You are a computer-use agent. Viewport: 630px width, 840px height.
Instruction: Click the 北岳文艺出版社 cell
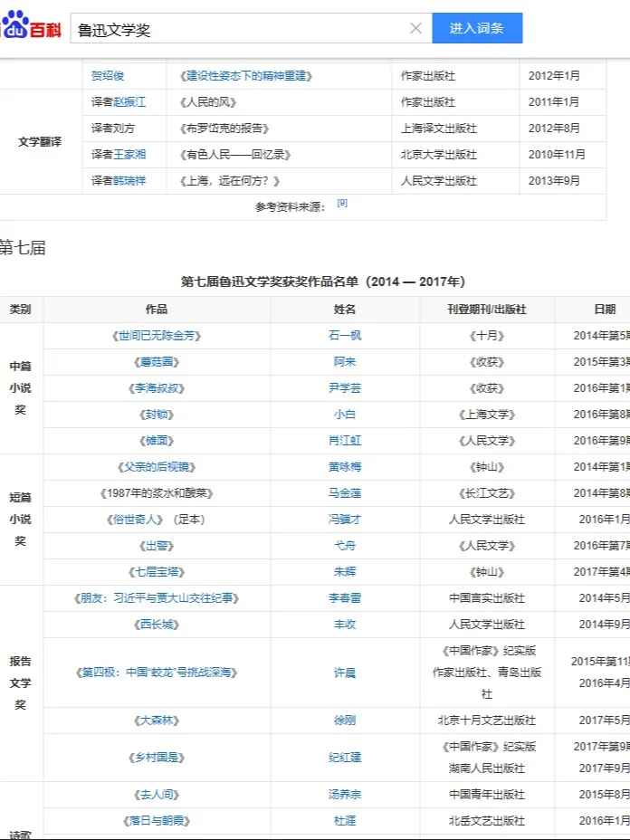coord(487,821)
